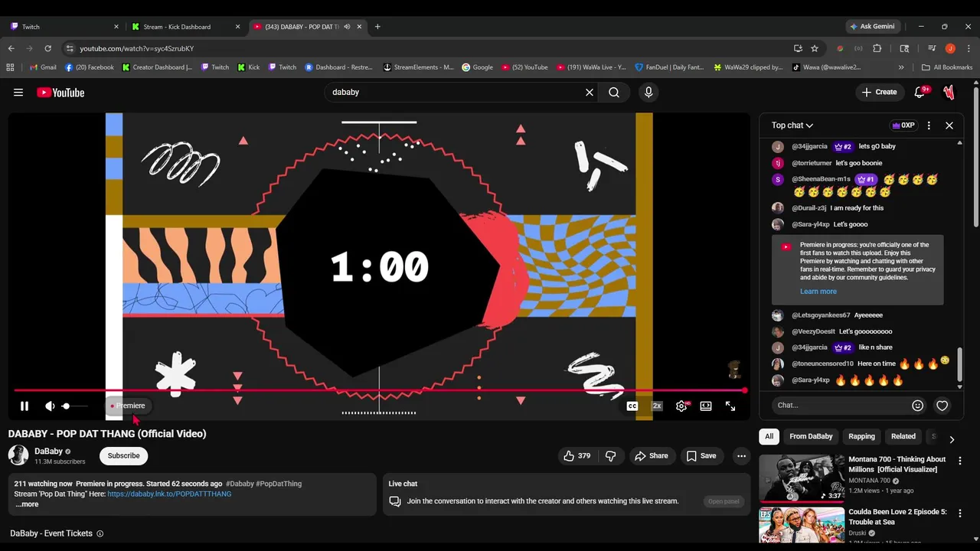Seek on the red video progress bar
This screenshot has height=551, width=980.
coord(380,390)
